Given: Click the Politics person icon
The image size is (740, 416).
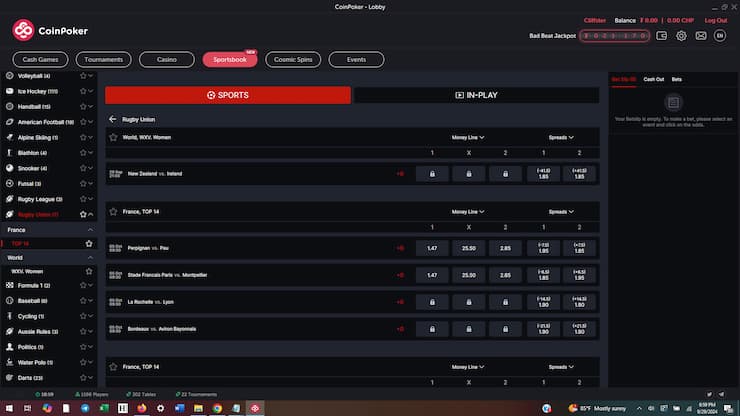Looking at the screenshot, I should click(x=9, y=347).
